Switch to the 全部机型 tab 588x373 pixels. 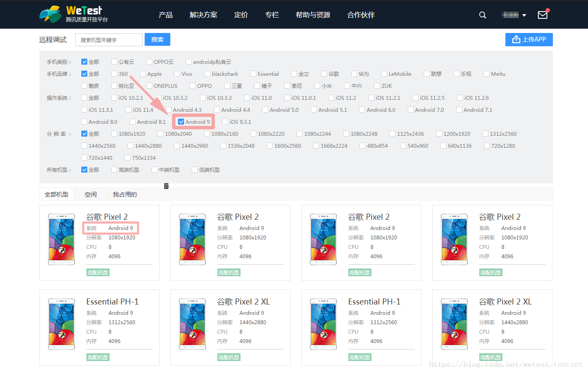point(56,194)
